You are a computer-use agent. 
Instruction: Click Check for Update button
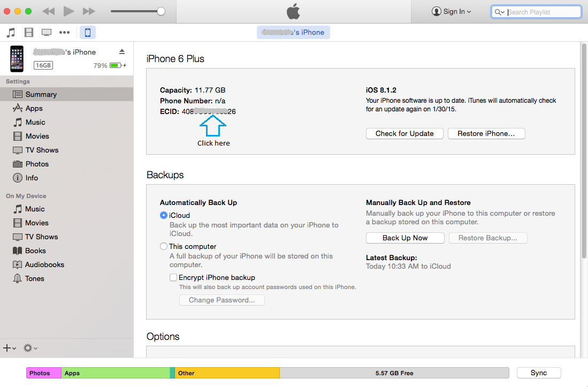pyautogui.click(x=404, y=133)
